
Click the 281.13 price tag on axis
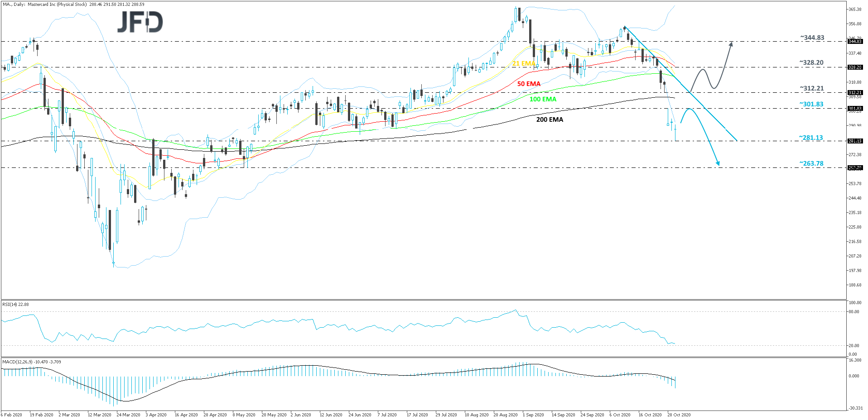(855, 141)
